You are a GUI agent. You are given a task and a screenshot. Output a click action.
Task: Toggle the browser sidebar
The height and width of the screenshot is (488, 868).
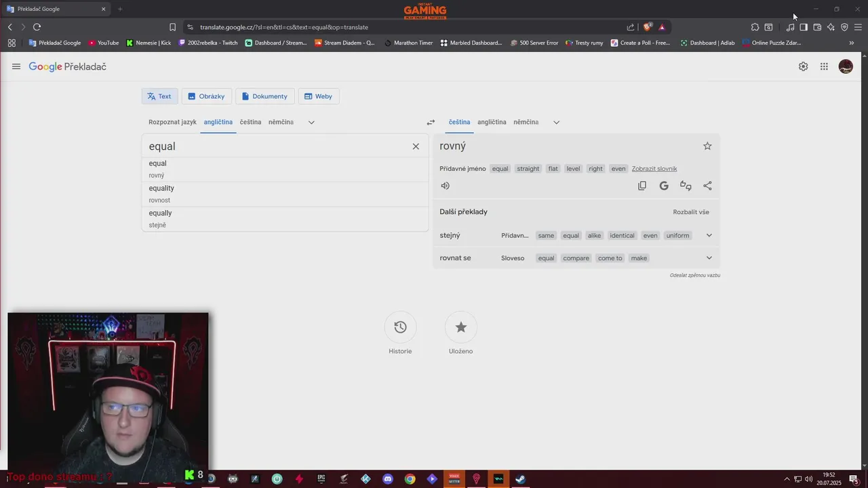tap(804, 27)
